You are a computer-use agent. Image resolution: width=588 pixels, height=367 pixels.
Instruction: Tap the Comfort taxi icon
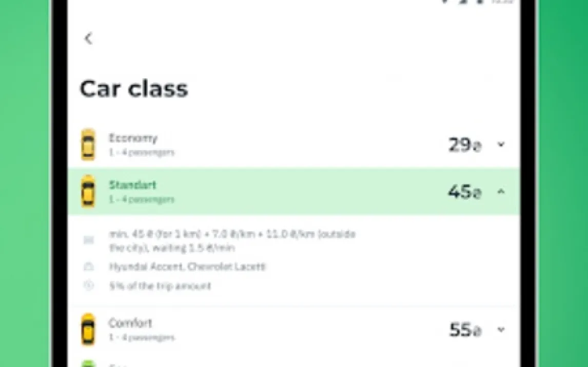click(88, 330)
